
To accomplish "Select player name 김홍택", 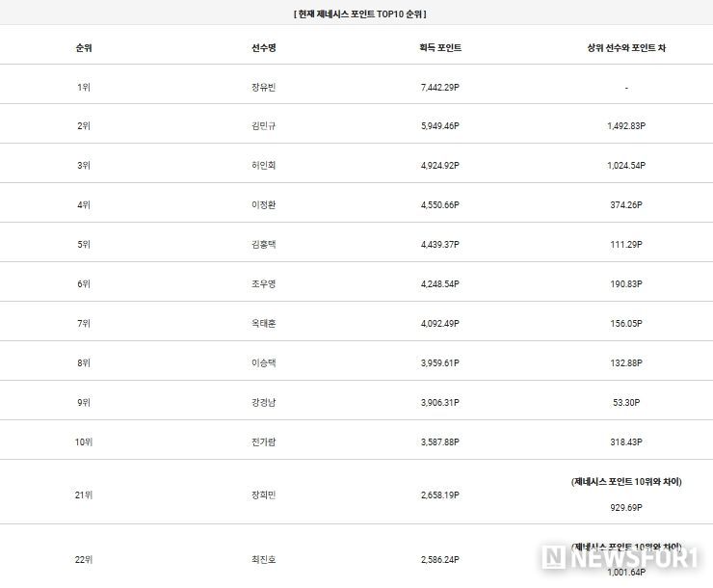I will (x=264, y=244).
